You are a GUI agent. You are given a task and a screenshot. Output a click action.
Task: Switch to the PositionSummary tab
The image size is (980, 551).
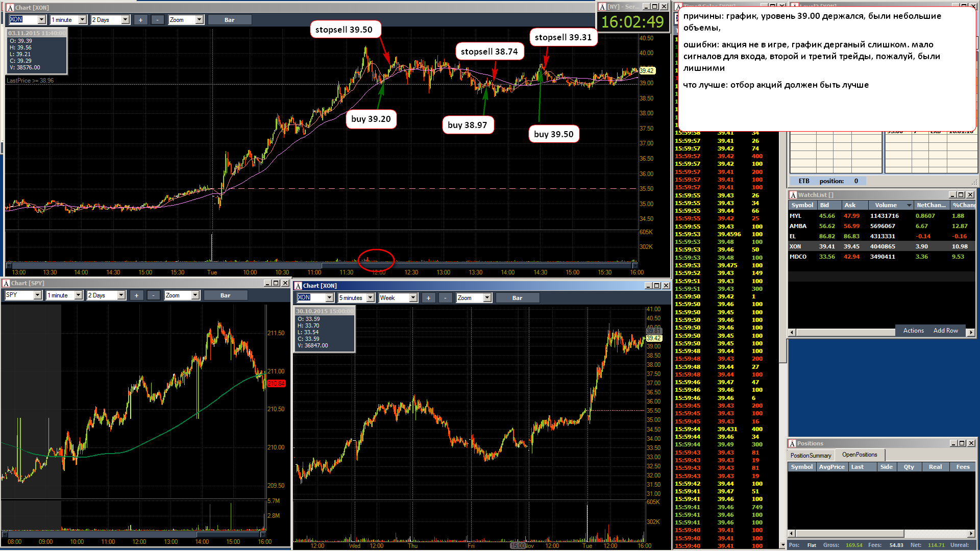811,456
